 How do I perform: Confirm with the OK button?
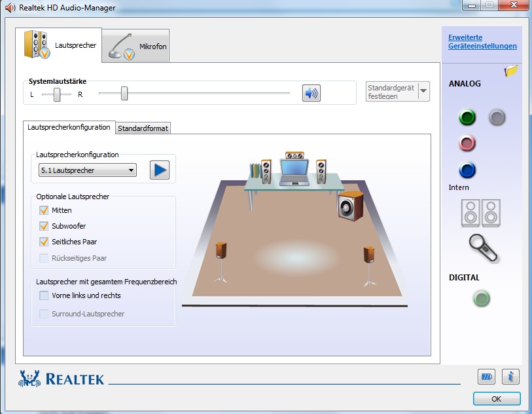497,399
